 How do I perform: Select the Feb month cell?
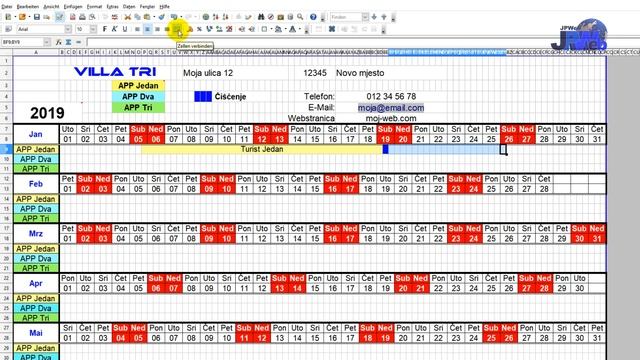click(x=36, y=184)
